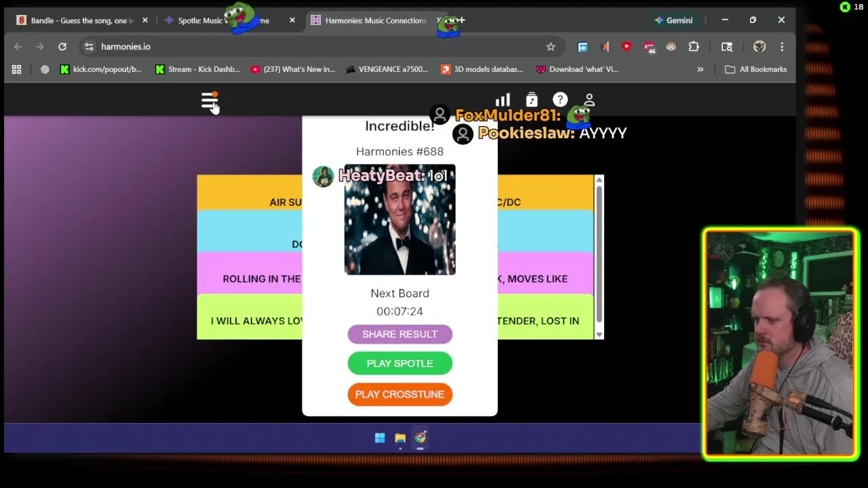Open the statistics bar chart icon
The height and width of the screenshot is (488, 868).
pos(502,100)
